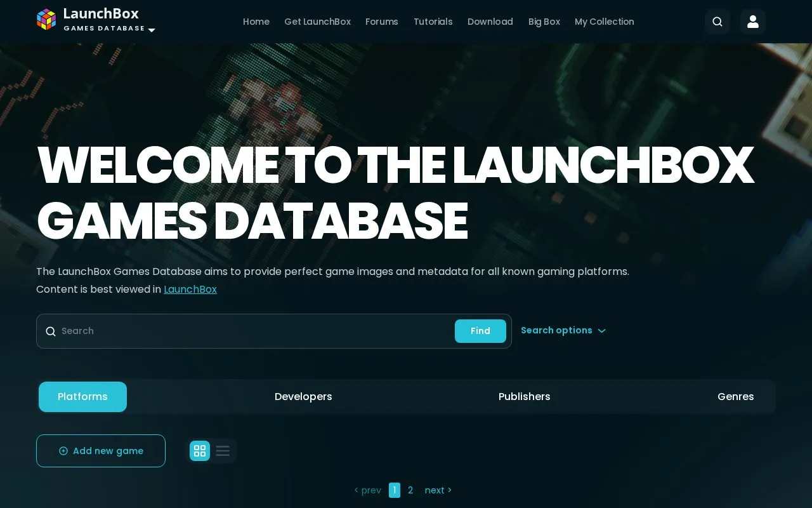Click the prev page link
The height and width of the screenshot is (508, 812).
coord(368,490)
